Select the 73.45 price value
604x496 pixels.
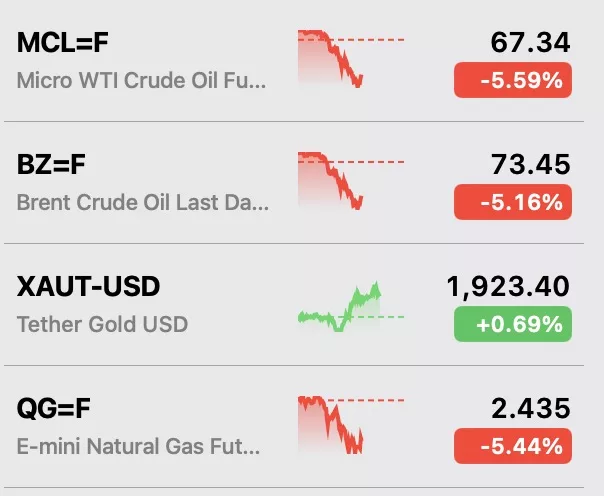(x=530, y=164)
